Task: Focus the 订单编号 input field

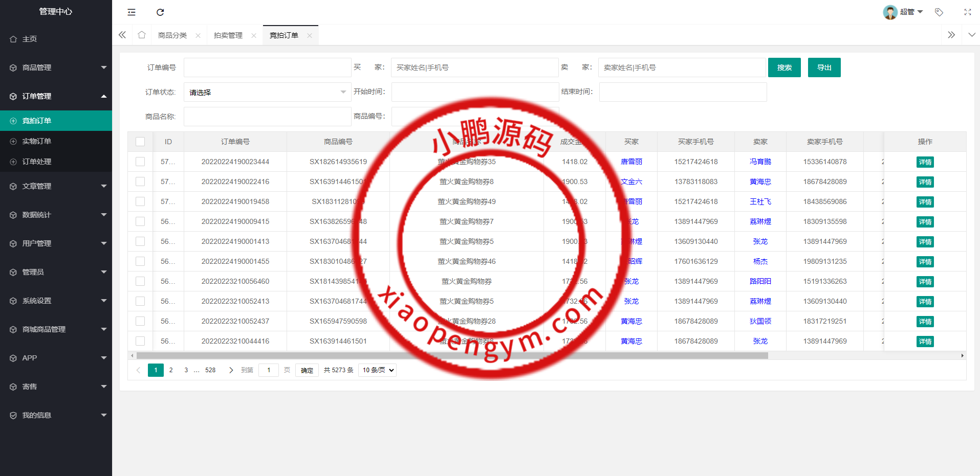Action: [267, 67]
